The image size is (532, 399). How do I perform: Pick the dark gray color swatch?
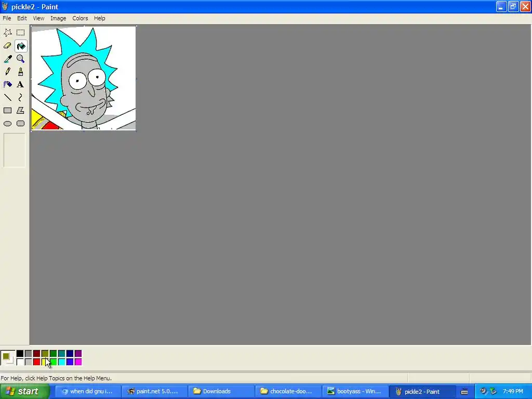point(28,354)
